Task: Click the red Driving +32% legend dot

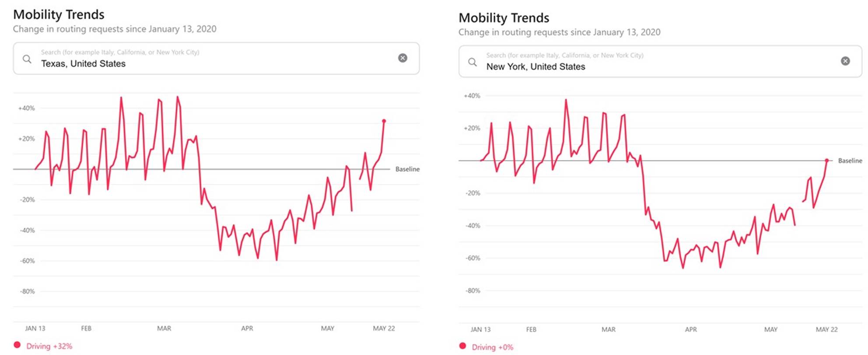Action: tap(17, 345)
